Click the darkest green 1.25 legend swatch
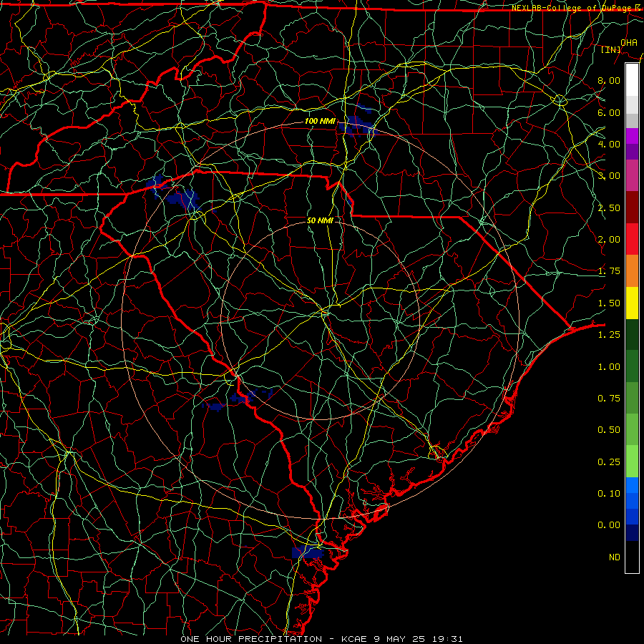This screenshot has height=644, width=644. 632,334
